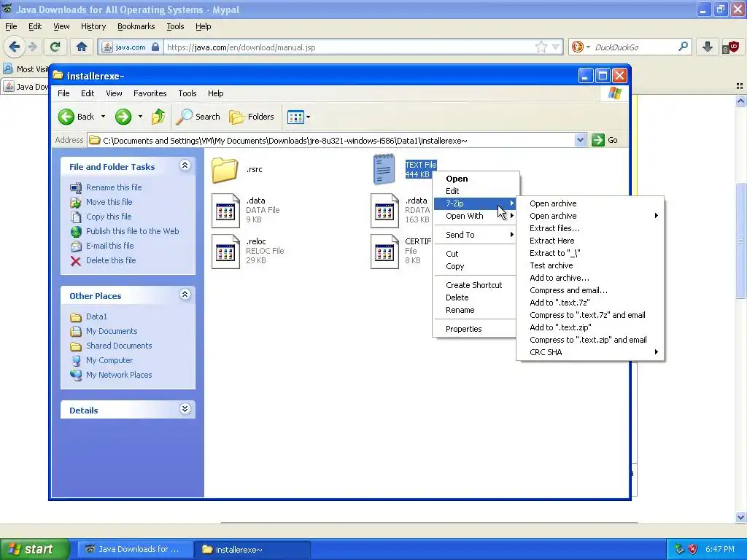Click Copy this file task

coord(109,217)
